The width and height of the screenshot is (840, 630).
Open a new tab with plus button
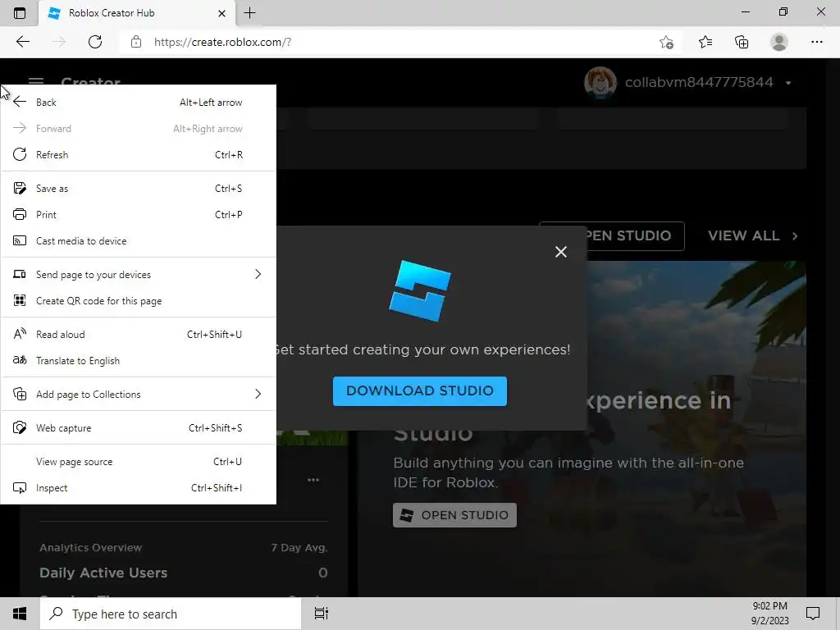pyautogui.click(x=249, y=13)
